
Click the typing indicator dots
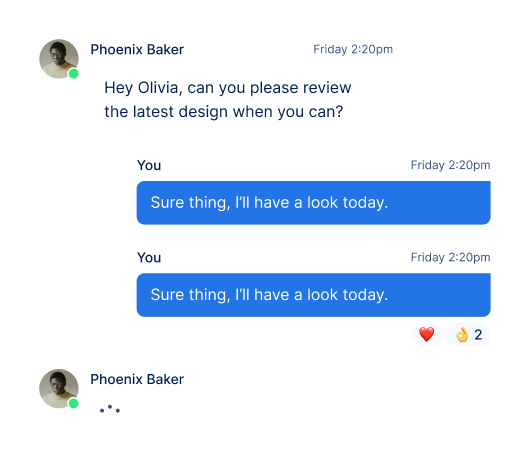(x=110, y=409)
